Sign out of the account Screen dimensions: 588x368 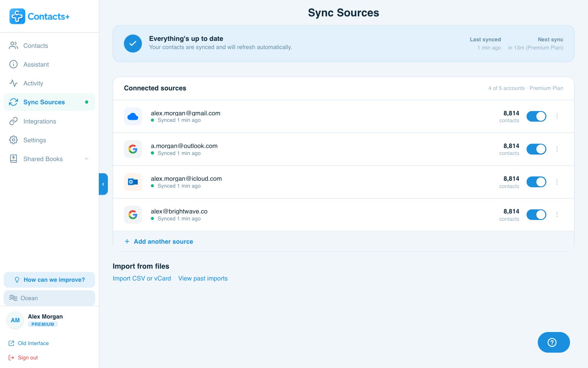click(x=23, y=358)
